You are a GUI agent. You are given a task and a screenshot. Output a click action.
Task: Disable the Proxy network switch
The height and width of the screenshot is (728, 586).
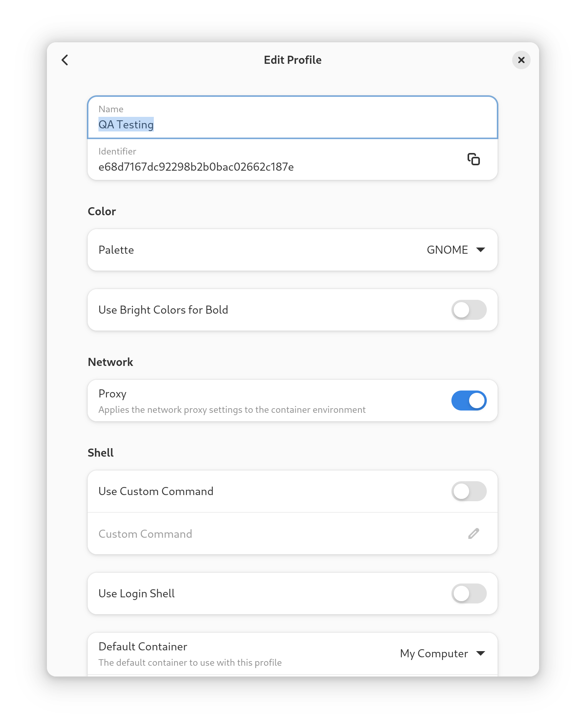(x=469, y=401)
